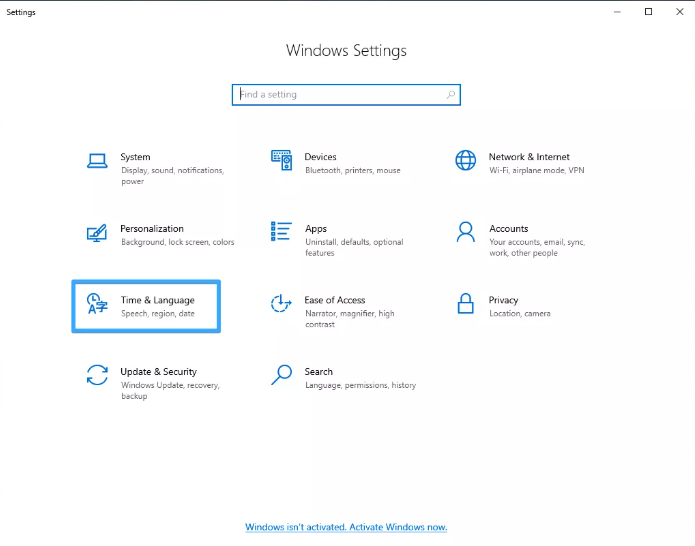This screenshot has width=695, height=546.
Task: Go to Network & Internet title
Action: click(x=529, y=157)
